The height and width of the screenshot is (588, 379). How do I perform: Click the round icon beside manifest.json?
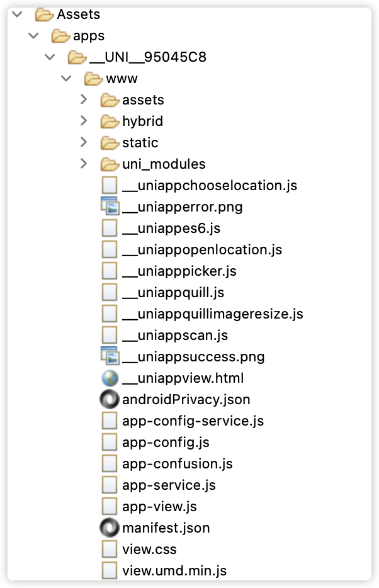click(110, 528)
